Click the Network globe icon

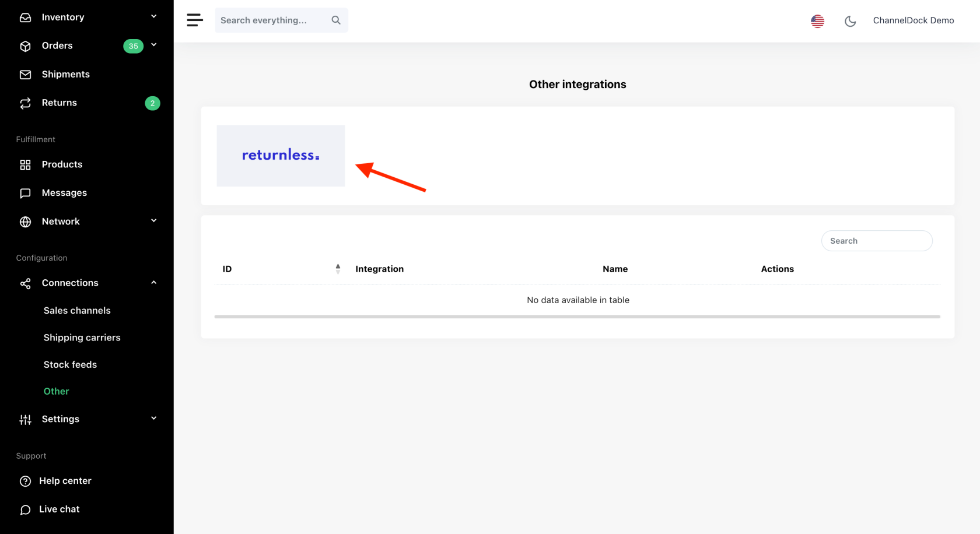click(25, 222)
